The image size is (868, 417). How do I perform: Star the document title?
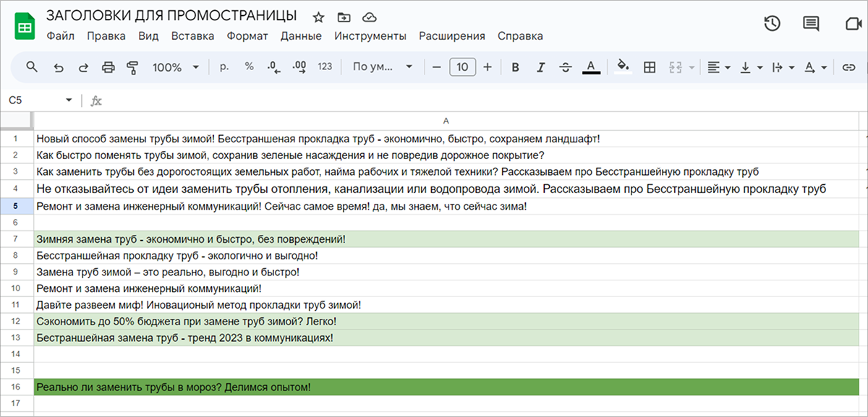coord(318,17)
